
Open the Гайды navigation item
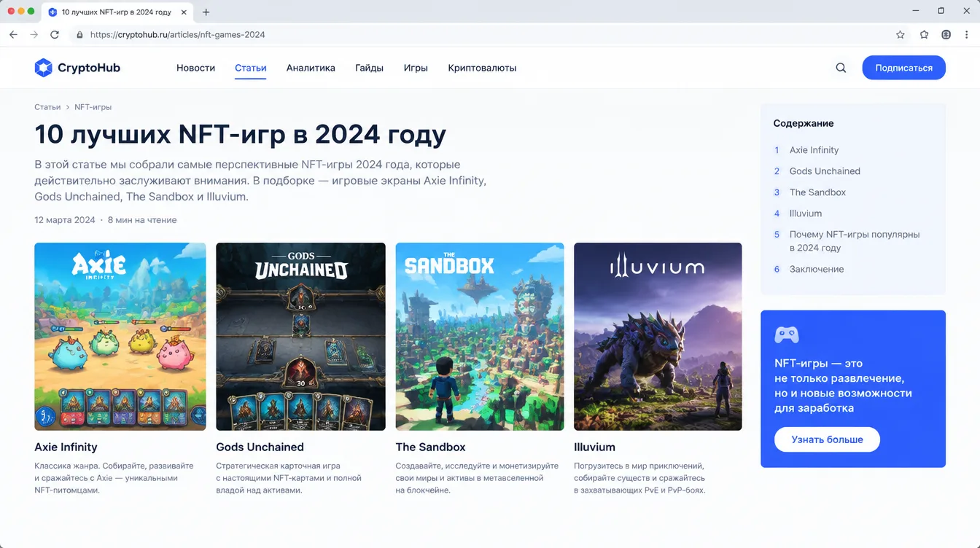pyautogui.click(x=369, y=68)
